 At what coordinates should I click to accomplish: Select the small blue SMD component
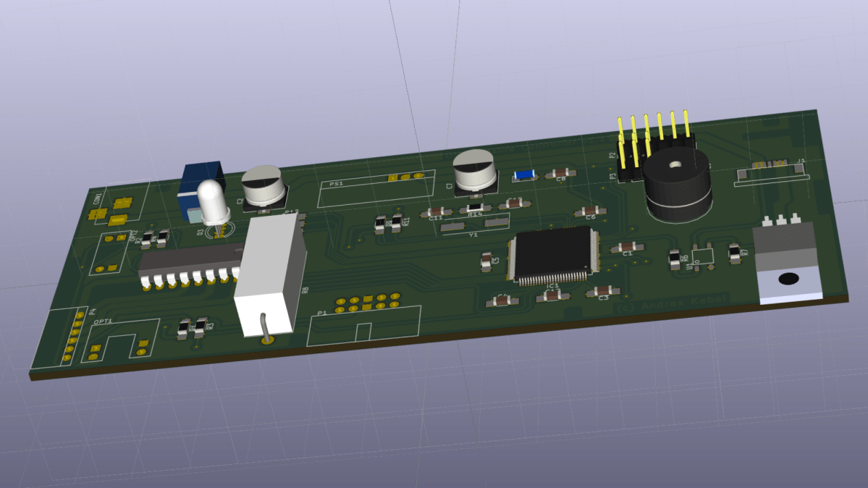pos(523,174)
